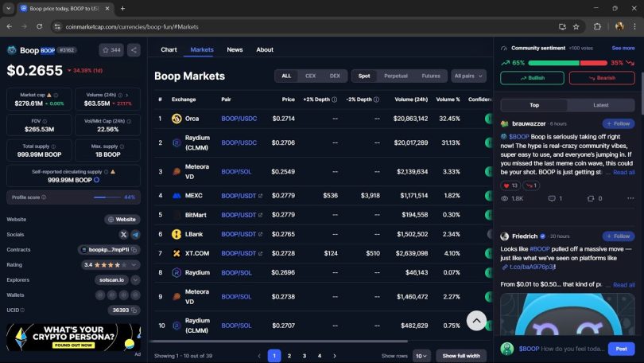Screen dimensions: 644x363
Task: Open info icon next to -2% Depth
Action: click(x=376, y=100)
